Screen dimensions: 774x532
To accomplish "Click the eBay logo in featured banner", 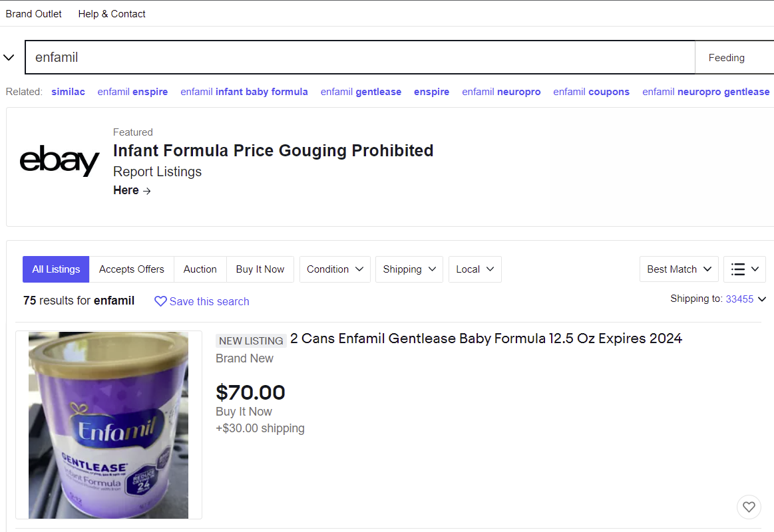I will [x=59, y=161].
